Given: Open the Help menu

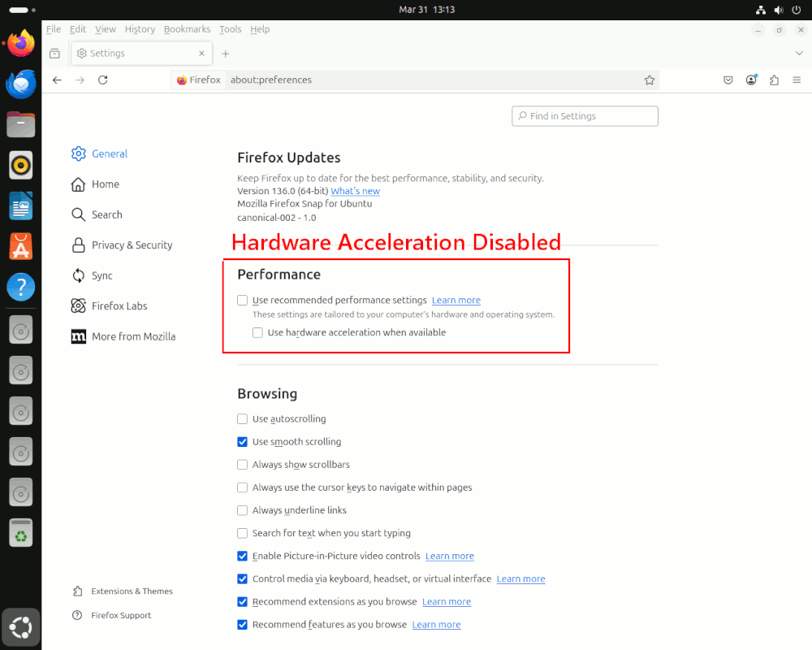Looking at the screenshot, I should pyautogui.click(x=260, y=29).
